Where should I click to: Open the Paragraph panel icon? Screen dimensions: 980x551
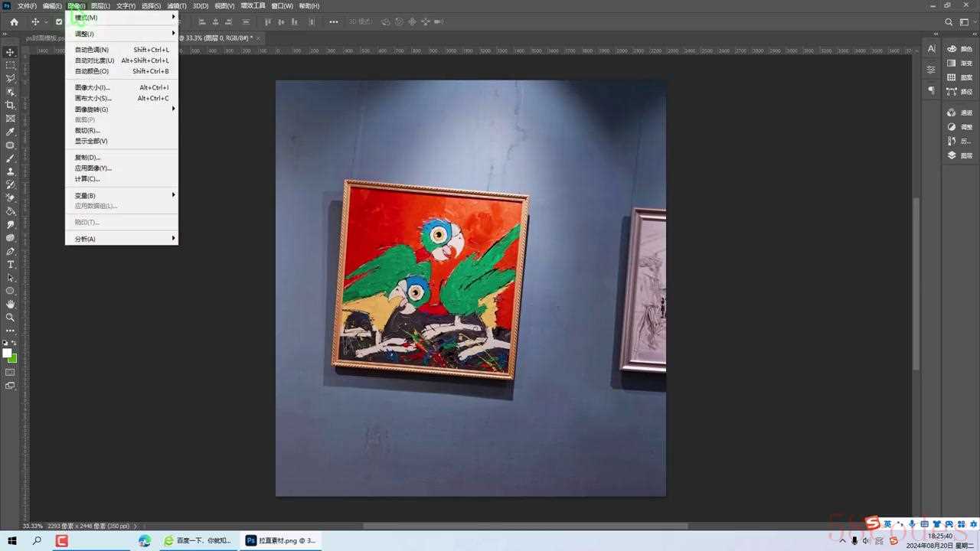[931, 90]
